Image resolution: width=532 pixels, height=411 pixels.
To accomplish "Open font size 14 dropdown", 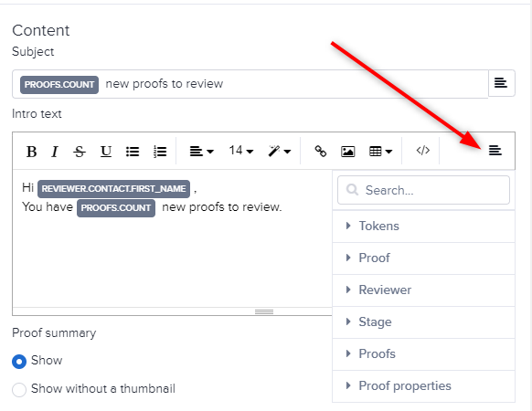I will 241,151.
